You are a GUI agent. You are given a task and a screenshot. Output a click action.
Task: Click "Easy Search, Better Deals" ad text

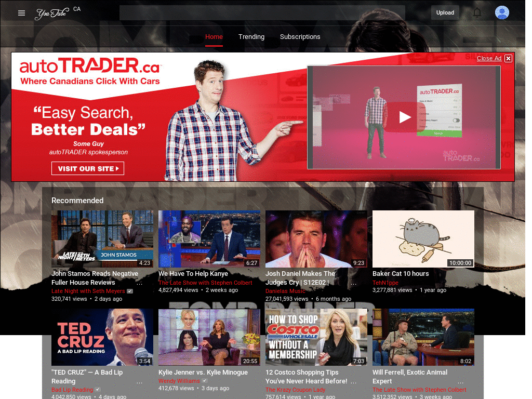tap(88, 121)
